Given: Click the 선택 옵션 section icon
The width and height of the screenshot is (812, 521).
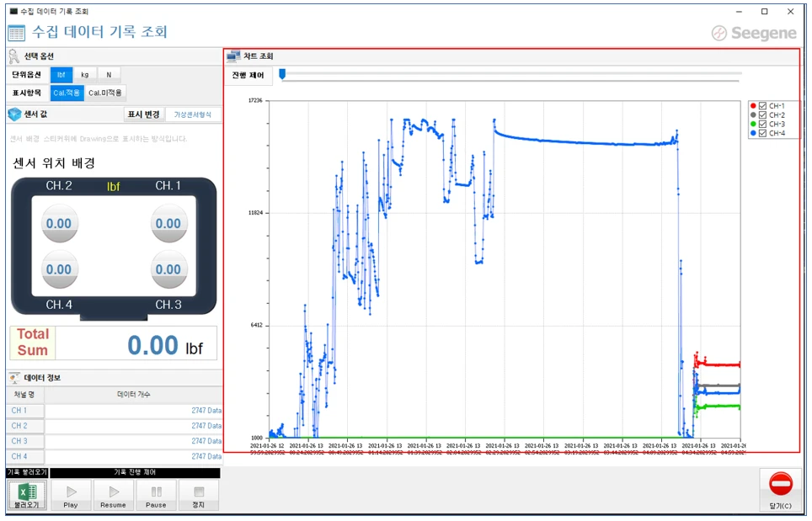Looking at the screenshot, I should pyautogui.click(x=14, y=56).
